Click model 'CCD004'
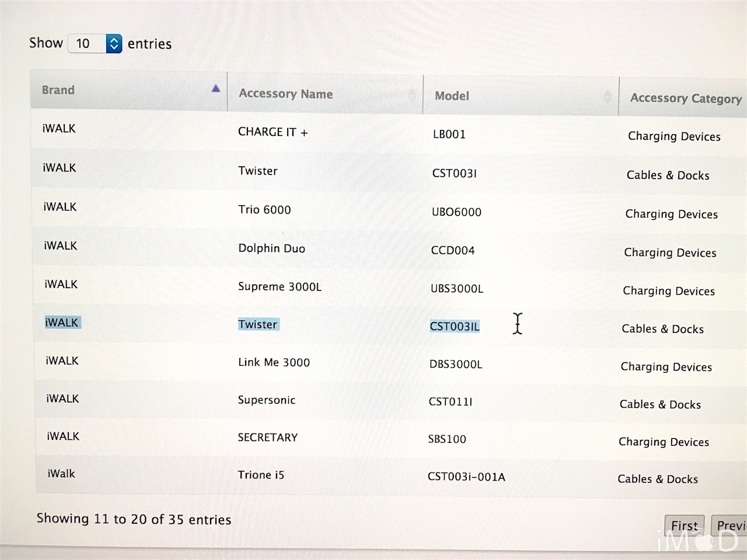747x560 pixels. (453, 251)
